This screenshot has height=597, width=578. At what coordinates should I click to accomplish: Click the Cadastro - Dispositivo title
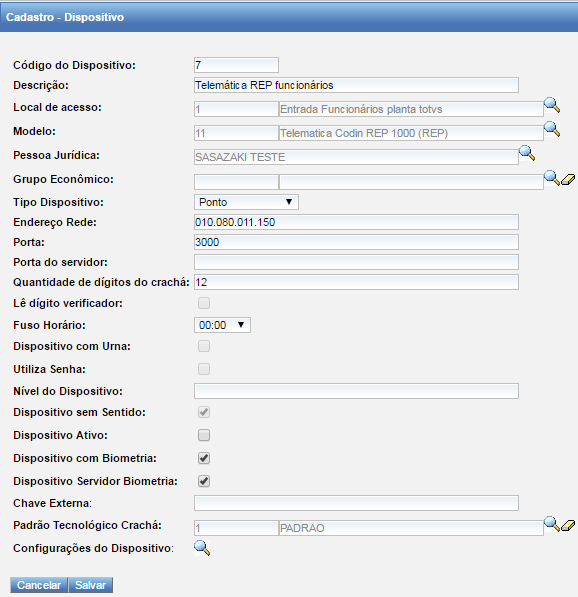[x=65, y=17]
